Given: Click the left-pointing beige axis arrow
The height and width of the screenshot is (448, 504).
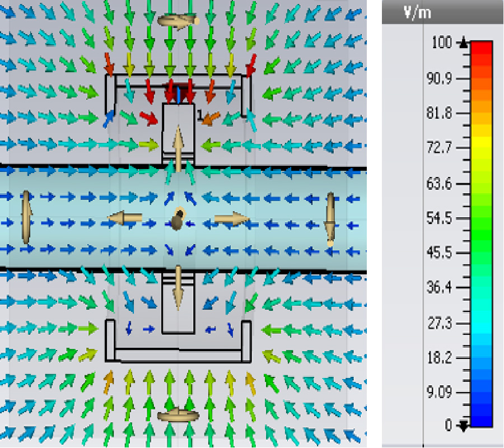Looking at the screenshot, I should click(125, 218).
